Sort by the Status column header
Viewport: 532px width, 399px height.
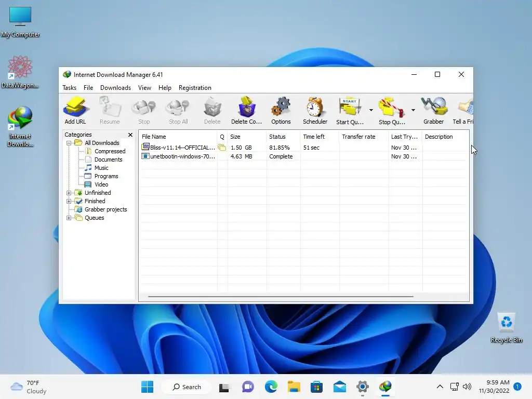pos(283,137)
